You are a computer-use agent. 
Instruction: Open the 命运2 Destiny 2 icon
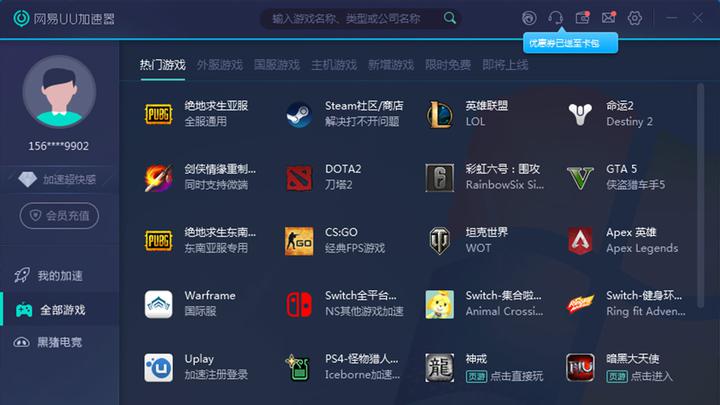click(x=580, y=114)
